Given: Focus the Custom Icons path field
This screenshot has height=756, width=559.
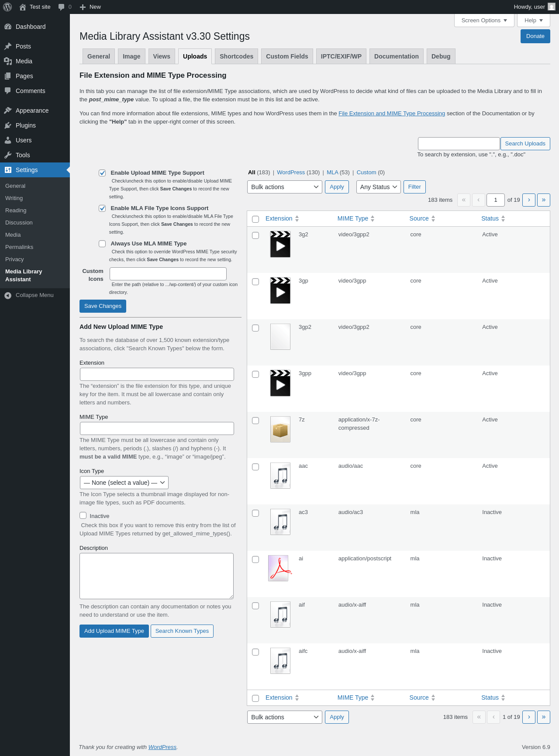Looking at the screenshot, I should coord(168,274).
